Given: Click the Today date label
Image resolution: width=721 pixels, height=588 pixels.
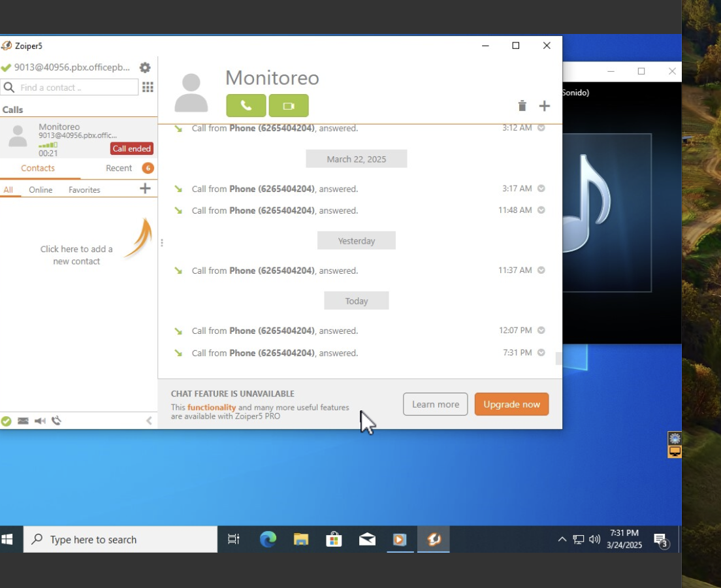Looking at the screenshot, I should tap(357, 301).
